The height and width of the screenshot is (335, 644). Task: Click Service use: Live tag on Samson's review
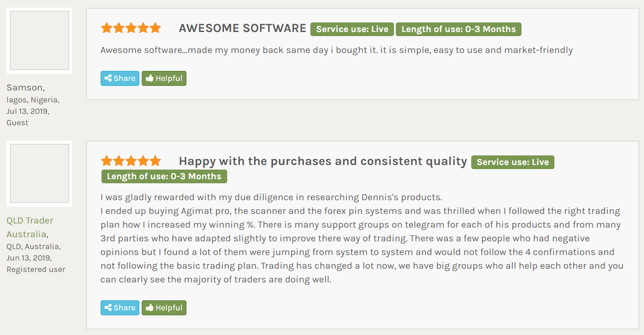(x=352, y=29)
